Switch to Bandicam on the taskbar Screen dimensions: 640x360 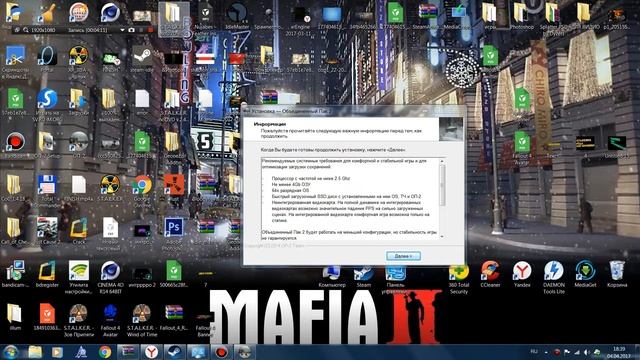click(221, 352)
